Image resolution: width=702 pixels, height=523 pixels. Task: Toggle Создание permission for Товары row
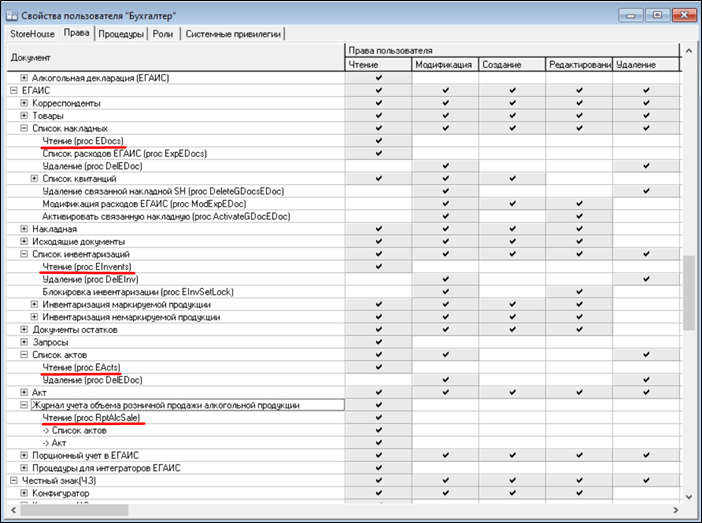(512, 116)
